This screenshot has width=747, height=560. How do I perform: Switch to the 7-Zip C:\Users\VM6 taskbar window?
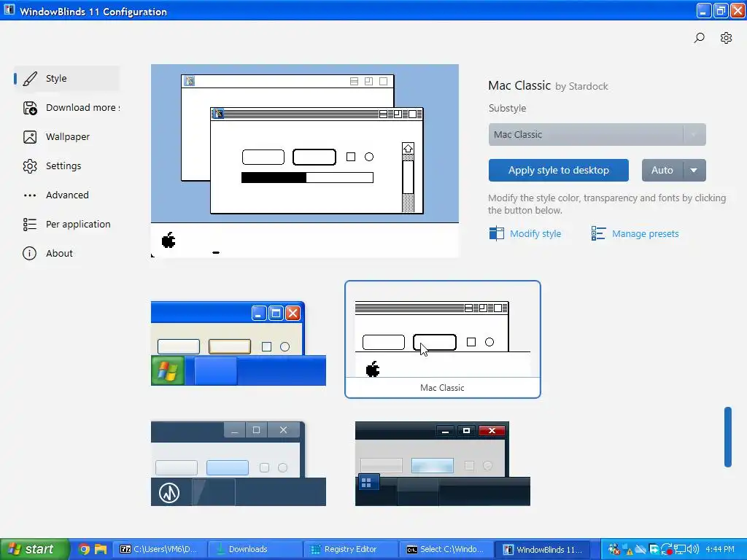tap(160, 549)
